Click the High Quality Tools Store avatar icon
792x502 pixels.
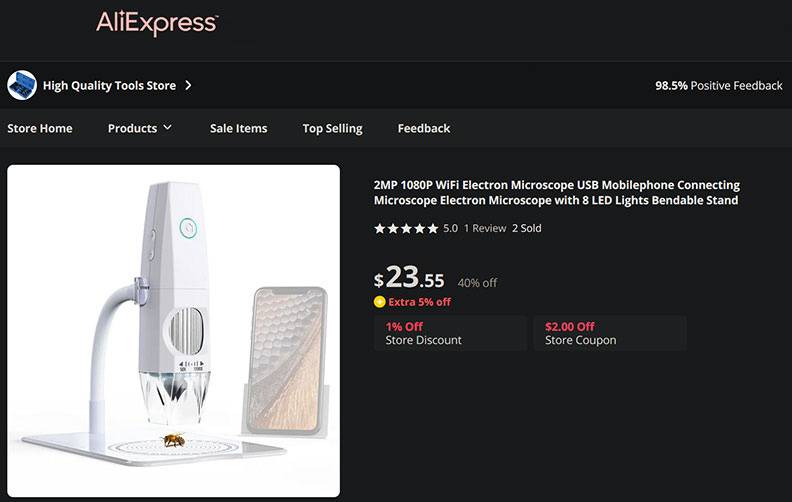[22, 85]
